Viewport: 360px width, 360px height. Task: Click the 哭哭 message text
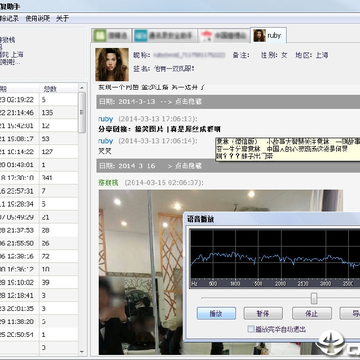point(105,151)
